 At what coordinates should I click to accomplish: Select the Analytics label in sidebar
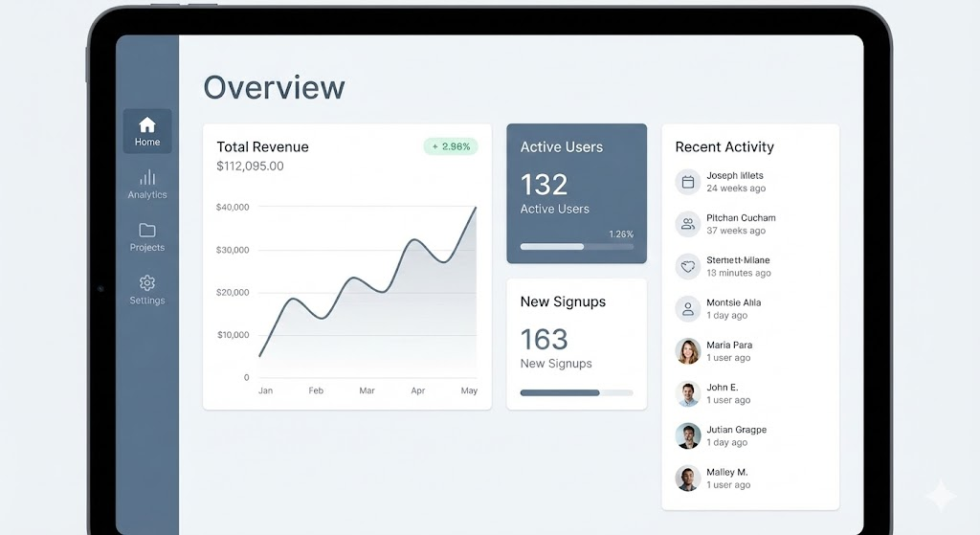click(x=147, y=195)
